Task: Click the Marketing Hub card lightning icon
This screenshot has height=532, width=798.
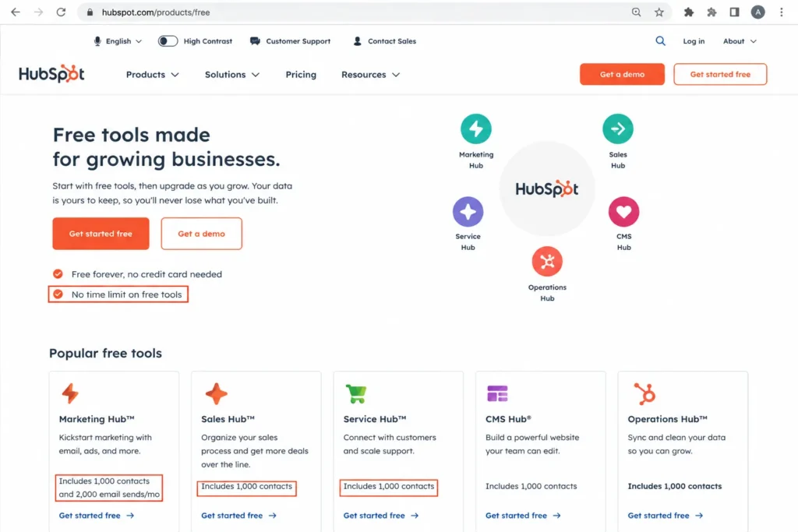Action: coord(70,393)
